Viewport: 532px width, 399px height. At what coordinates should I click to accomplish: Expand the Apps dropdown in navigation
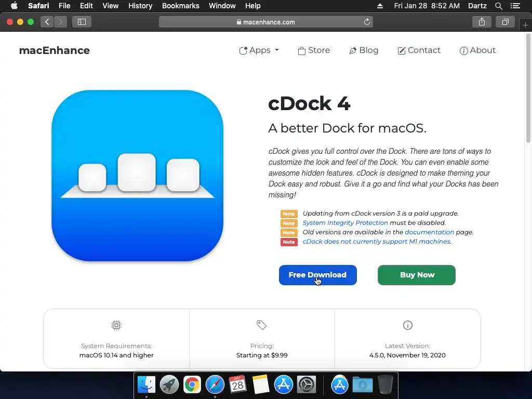259,50
